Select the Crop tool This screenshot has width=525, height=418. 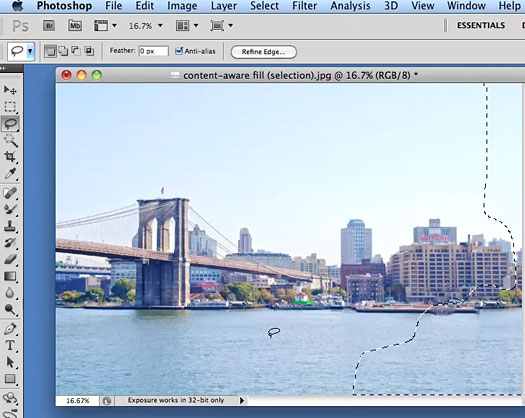(x=10, y=157)
